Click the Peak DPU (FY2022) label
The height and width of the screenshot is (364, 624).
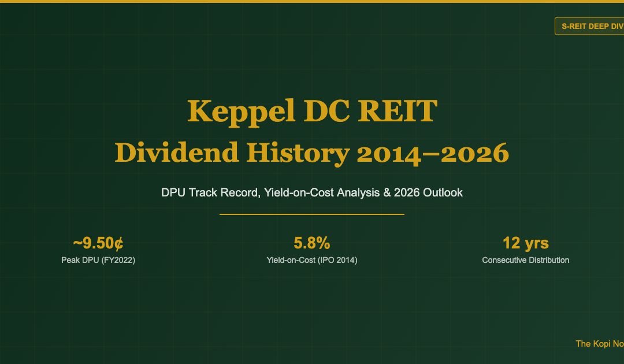pos(98,260)
